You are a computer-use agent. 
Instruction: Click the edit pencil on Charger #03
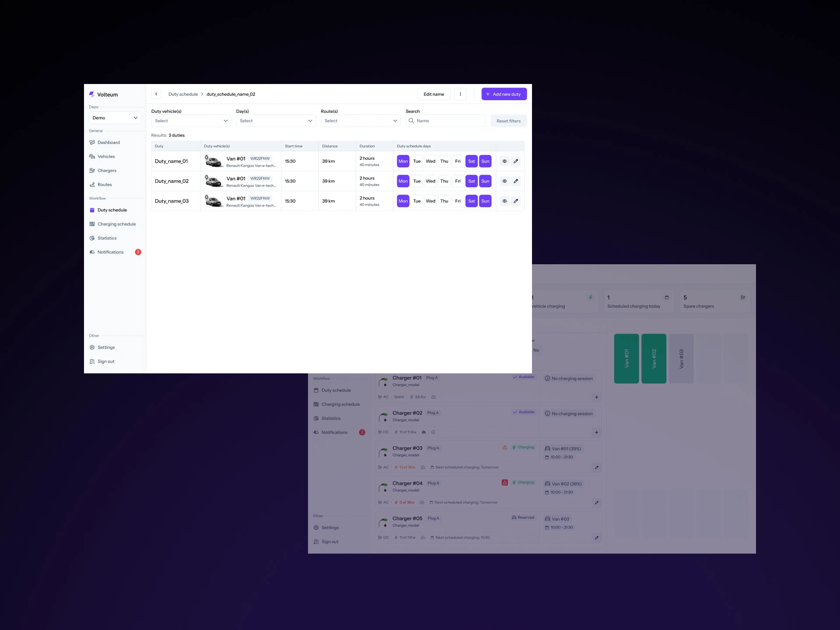click(596, 468)
